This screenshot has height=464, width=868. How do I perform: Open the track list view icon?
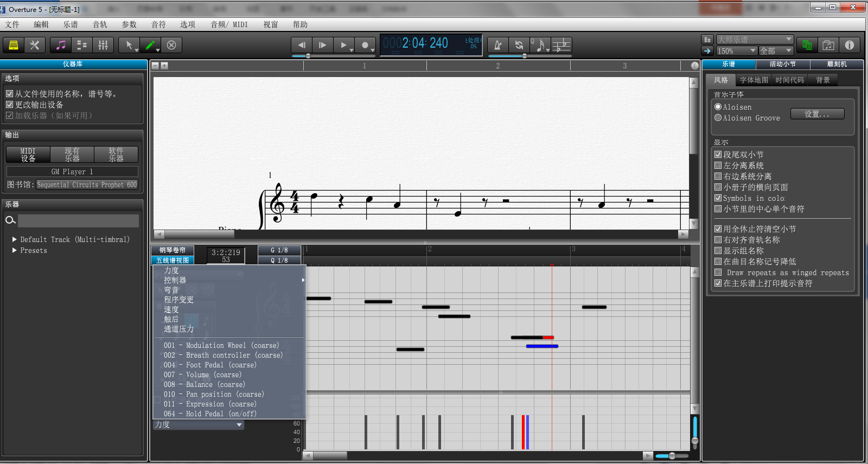[82, 45]
